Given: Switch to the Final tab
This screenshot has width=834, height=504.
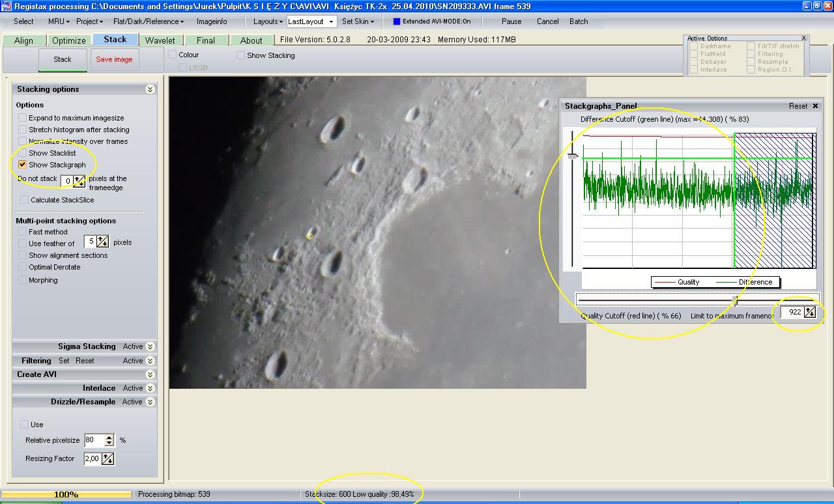Looking at the screenshot, I should [205, 40].
